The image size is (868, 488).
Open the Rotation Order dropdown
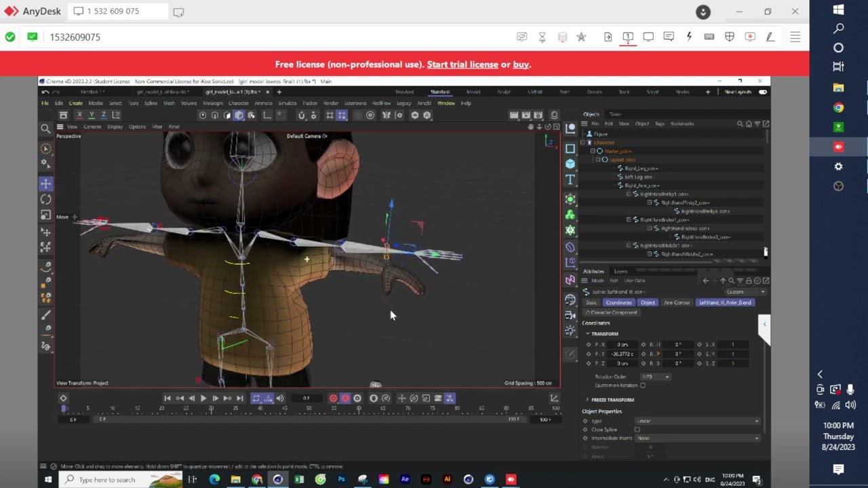tap(656, 377)
